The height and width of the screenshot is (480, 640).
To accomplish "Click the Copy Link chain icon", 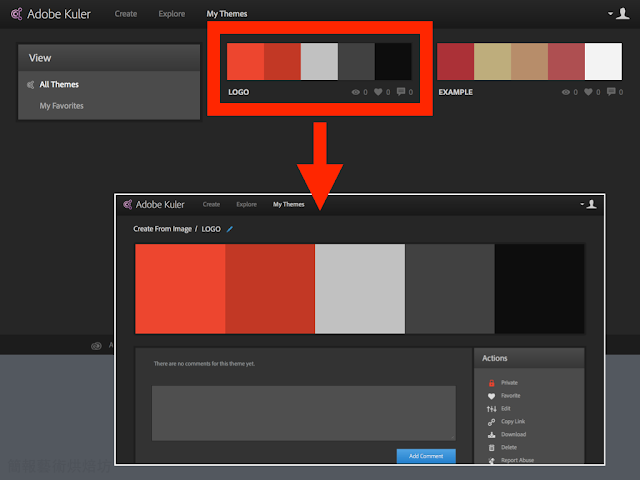I will click(491, 422).
